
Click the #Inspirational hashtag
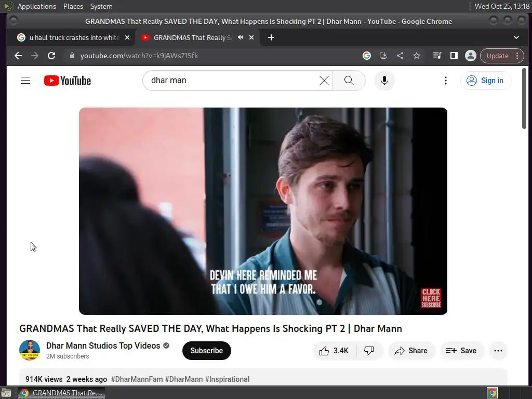pos(227,379)
